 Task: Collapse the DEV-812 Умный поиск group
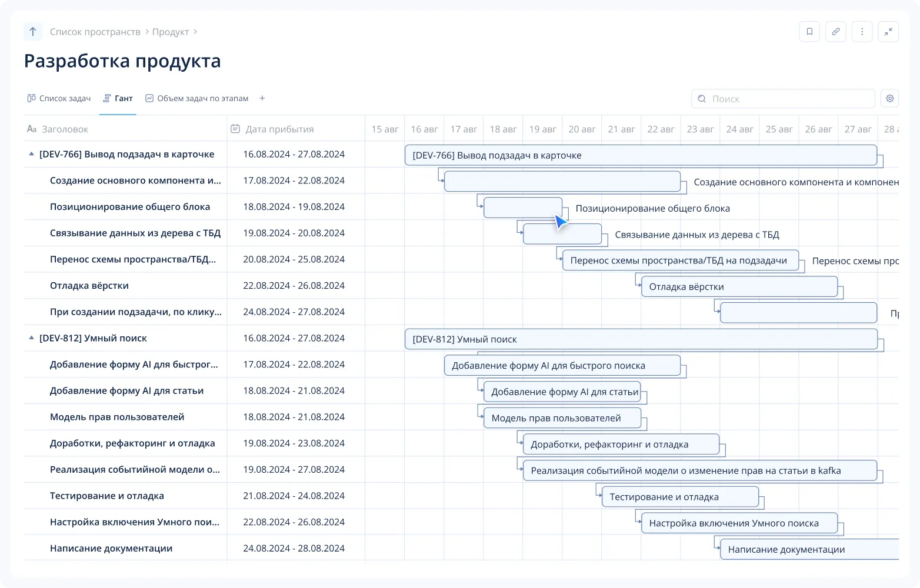coord(31,338)
